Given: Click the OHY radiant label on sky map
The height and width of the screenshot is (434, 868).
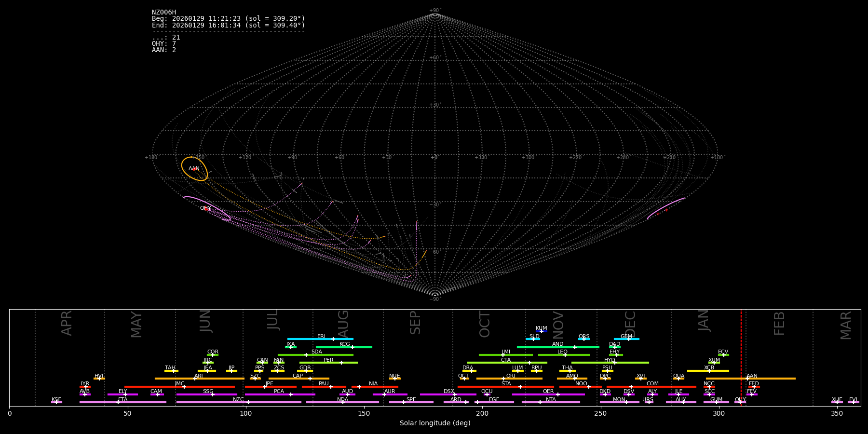Looking at the screenshot, I should click(x=205, y=208).
